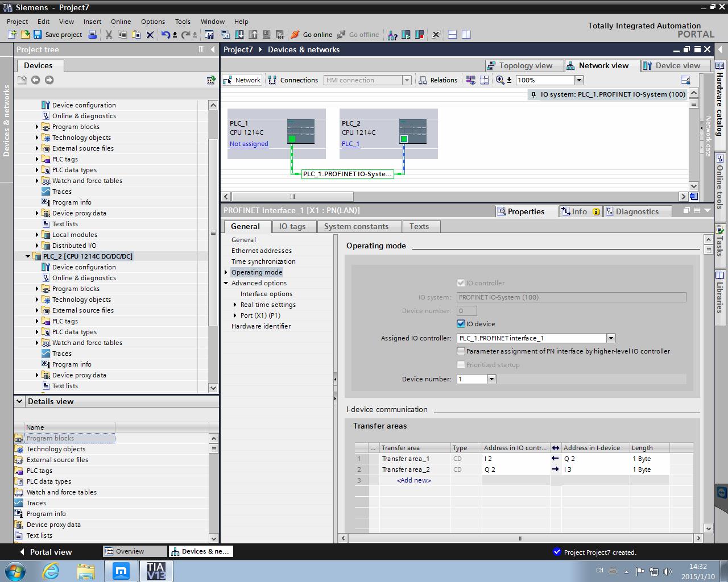Switch to Topology view tab
Viewport: 728px width, 582px height.
tap(520, 65)
